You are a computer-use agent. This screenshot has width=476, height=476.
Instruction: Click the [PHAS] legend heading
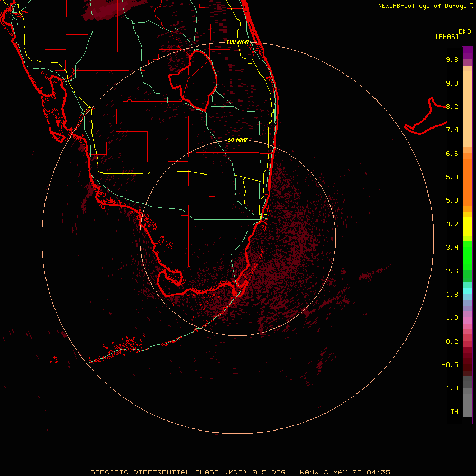point(447,36)
